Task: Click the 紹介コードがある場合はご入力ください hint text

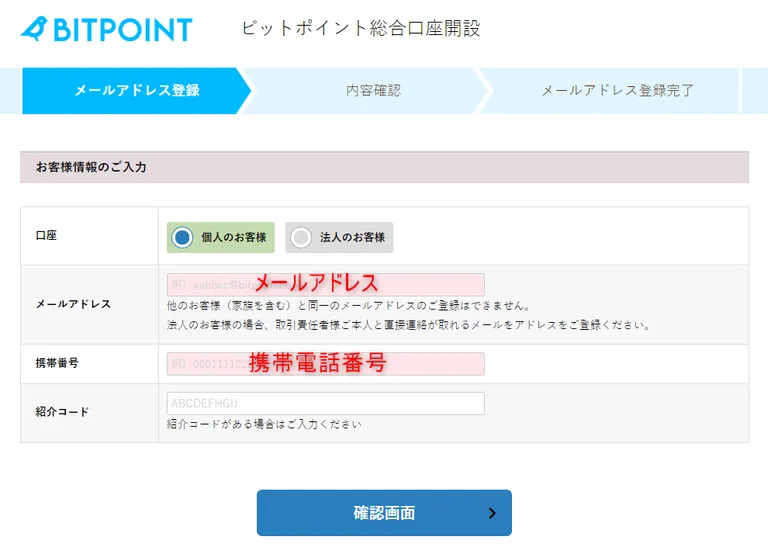Action: [264, 424]
